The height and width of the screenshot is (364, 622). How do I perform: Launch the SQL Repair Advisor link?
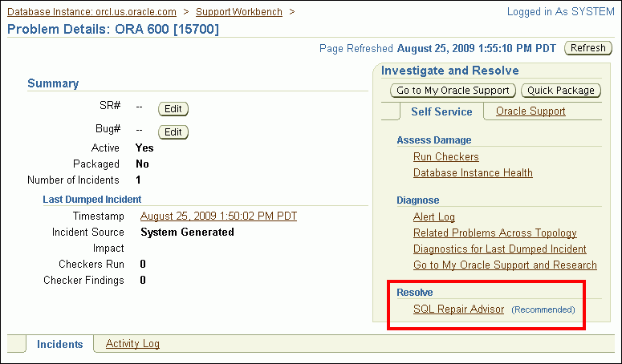pos(458,309)
